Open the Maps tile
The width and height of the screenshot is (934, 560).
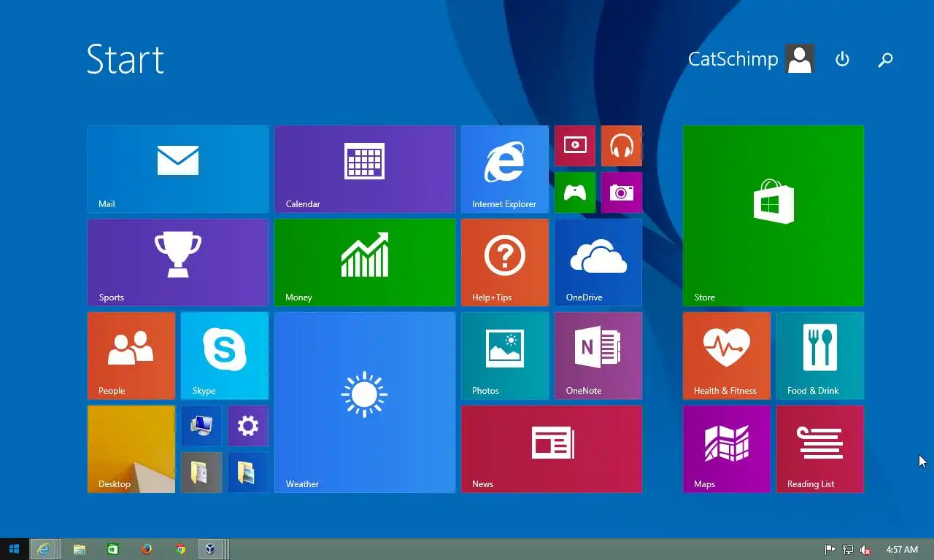coord(727,449)
